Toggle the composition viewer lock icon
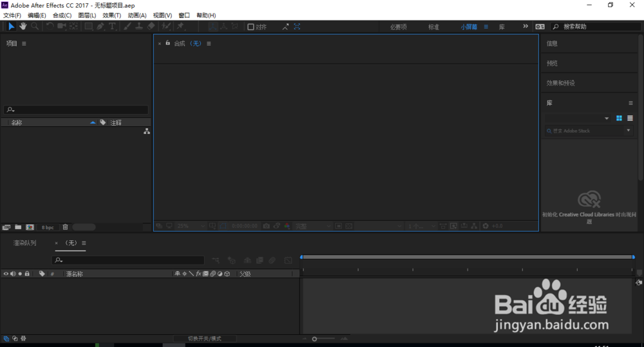This screenshot has width=644, height=347. click(x=167, y=43)
